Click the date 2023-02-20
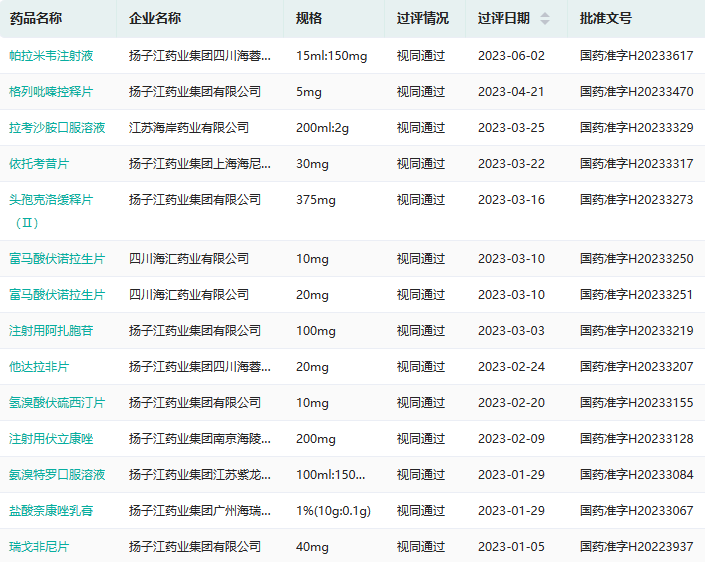 pyautogui.click(x=511, y=403)
